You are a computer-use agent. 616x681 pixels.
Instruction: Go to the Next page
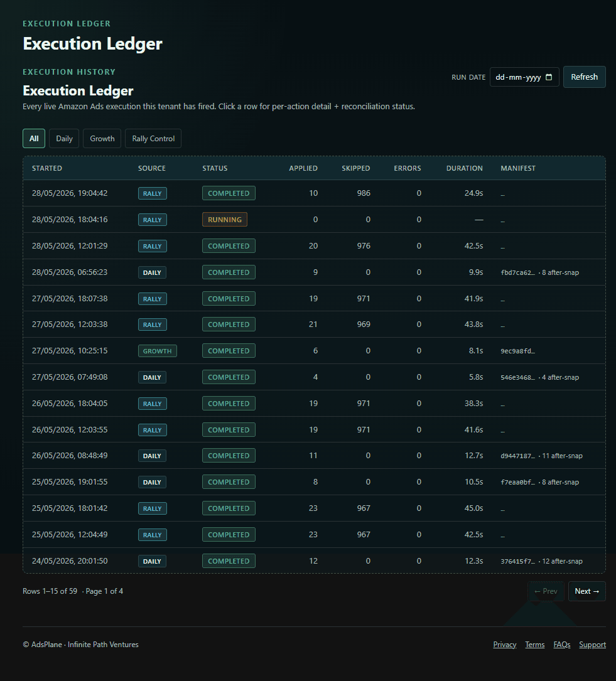click(587, 591)
